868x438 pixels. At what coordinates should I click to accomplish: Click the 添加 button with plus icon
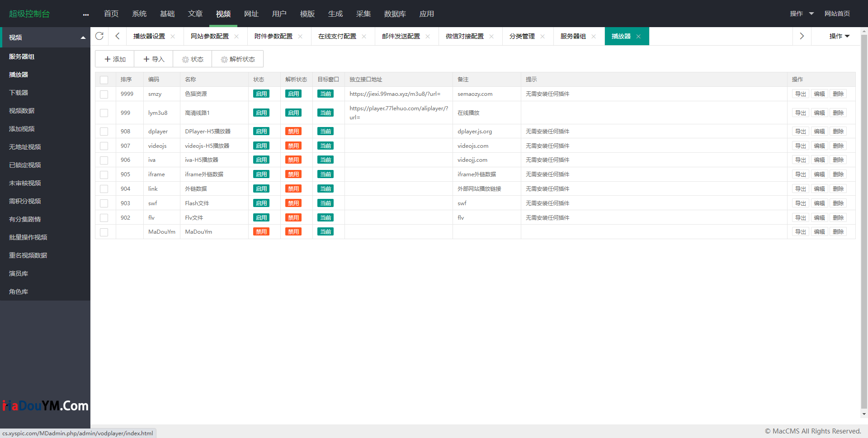pyautogui.click(x=115, y=59)
